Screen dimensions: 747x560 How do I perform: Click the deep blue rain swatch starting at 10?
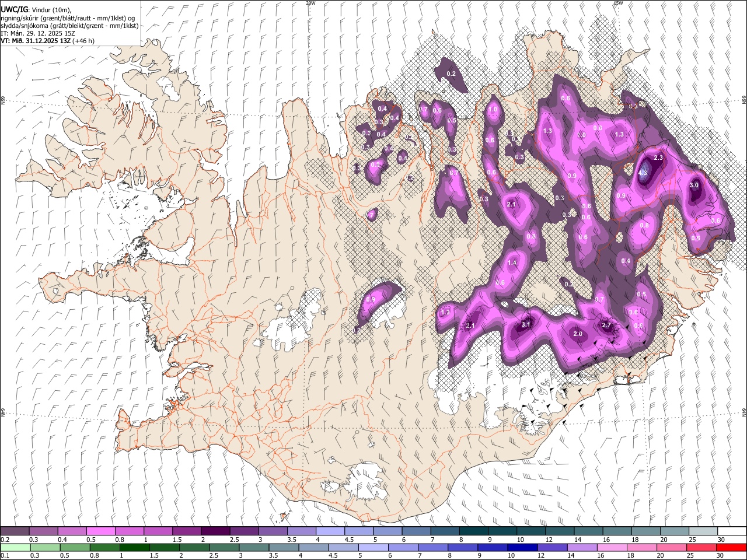[522, 548]
